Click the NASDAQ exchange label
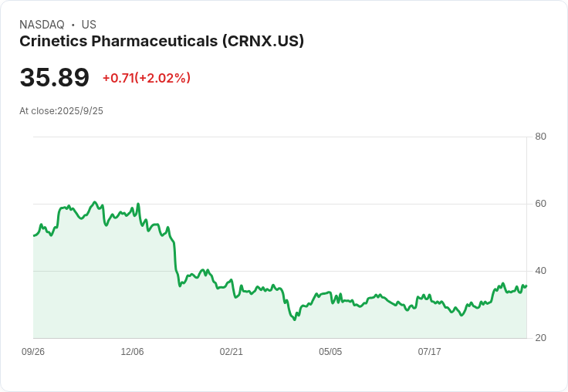The width and height of the screenshot is (568, 392). (x=42, y=25)
